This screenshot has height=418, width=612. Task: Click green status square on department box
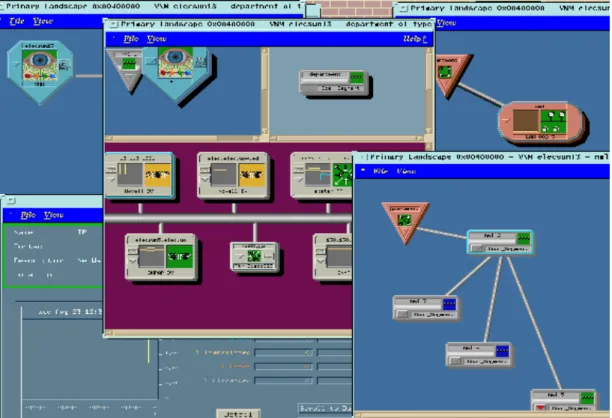click(x=357, y=78)
